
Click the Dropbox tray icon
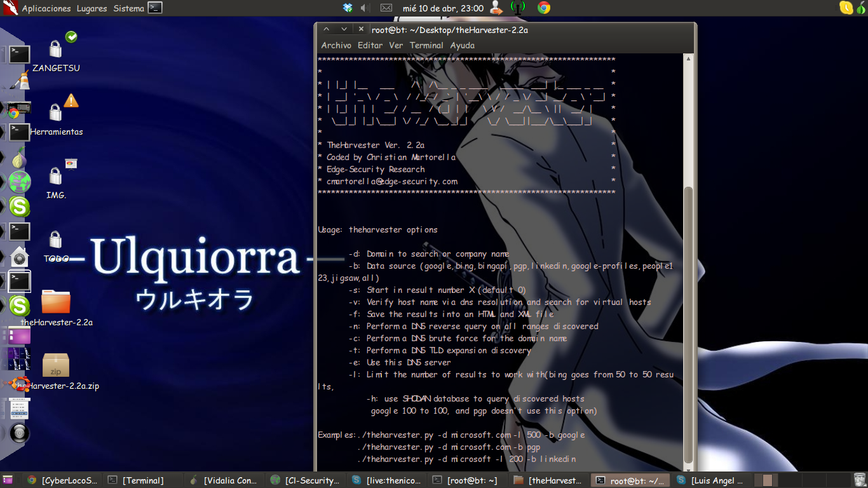348,8
